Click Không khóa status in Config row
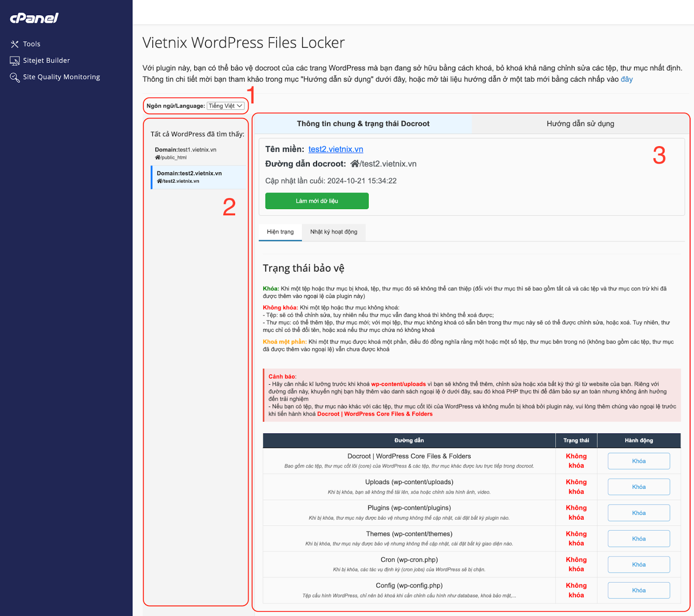Viewport: 694px width, 616px height. coord(576,590)
